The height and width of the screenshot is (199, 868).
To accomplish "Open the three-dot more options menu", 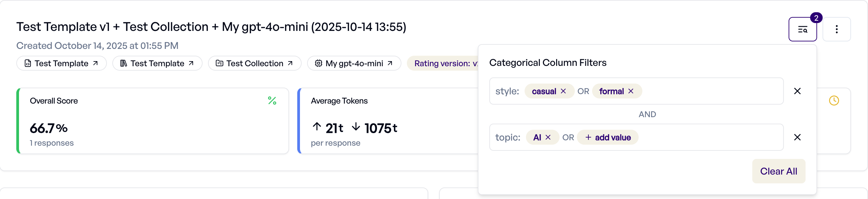I will tap(836, 30).
